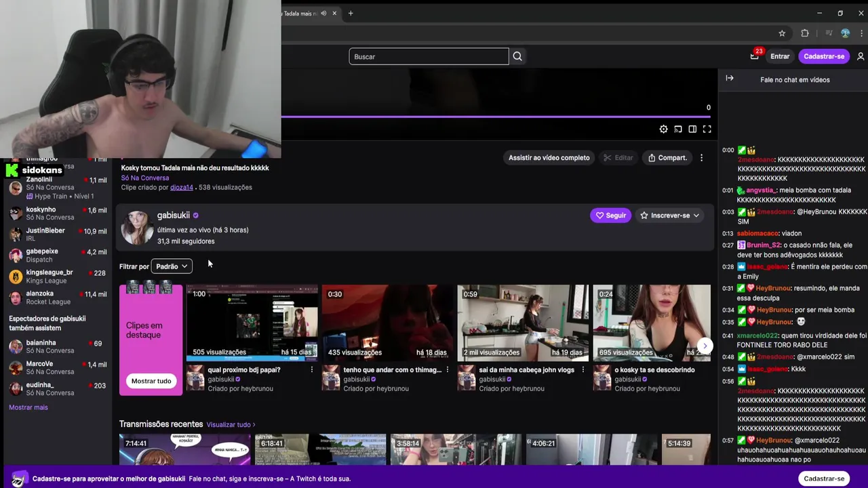Open the 6:18:41 recent stream thumbnail
868x488 pixels.
[320, 449]
